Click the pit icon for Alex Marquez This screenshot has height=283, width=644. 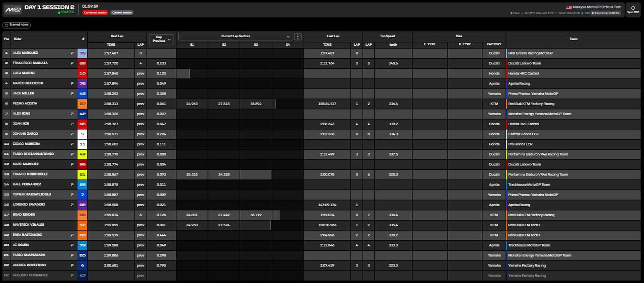tap(71, 53)
